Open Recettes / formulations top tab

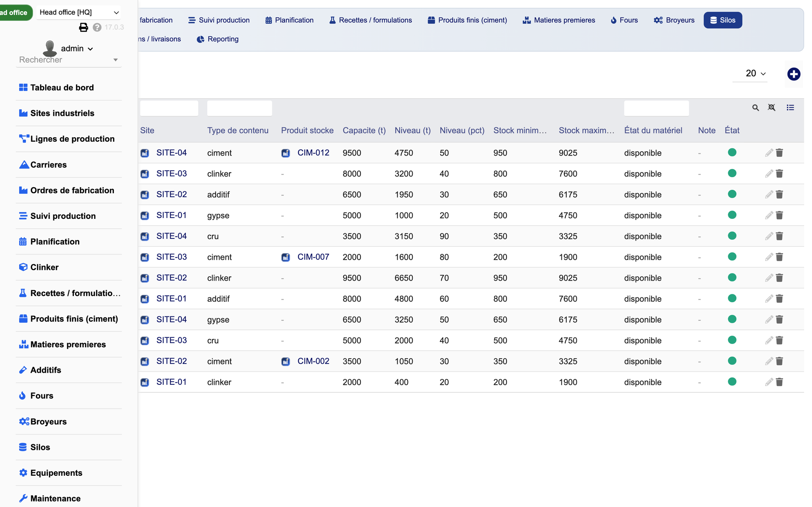click(x=370, y=20)
